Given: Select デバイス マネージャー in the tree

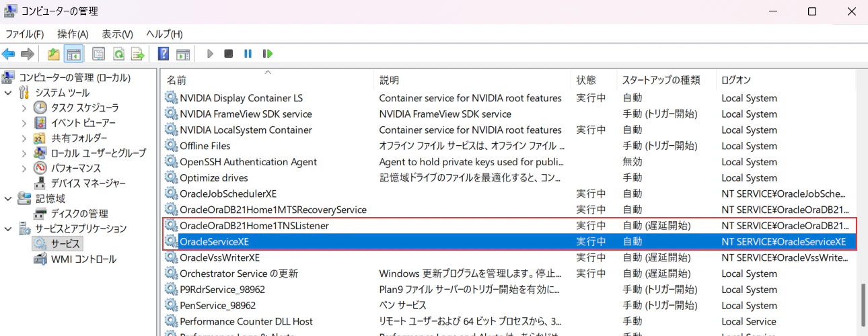Looking at the screenshot, I should [x=88, y=183].
